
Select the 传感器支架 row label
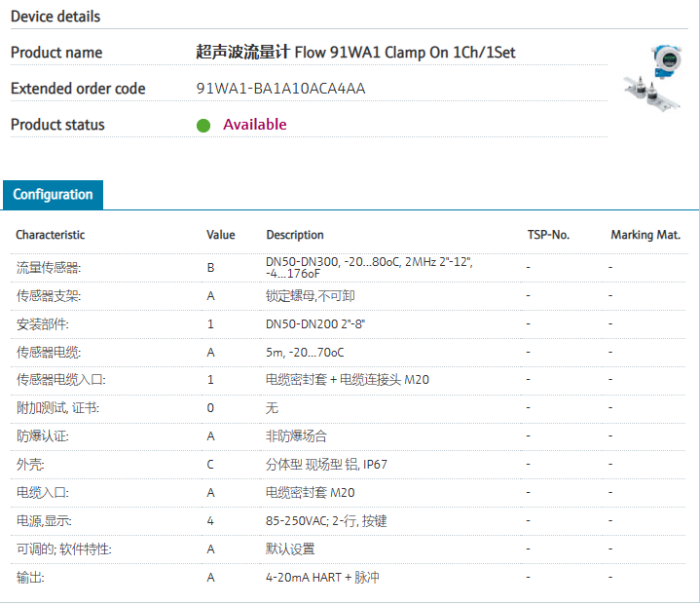point(48,295)
